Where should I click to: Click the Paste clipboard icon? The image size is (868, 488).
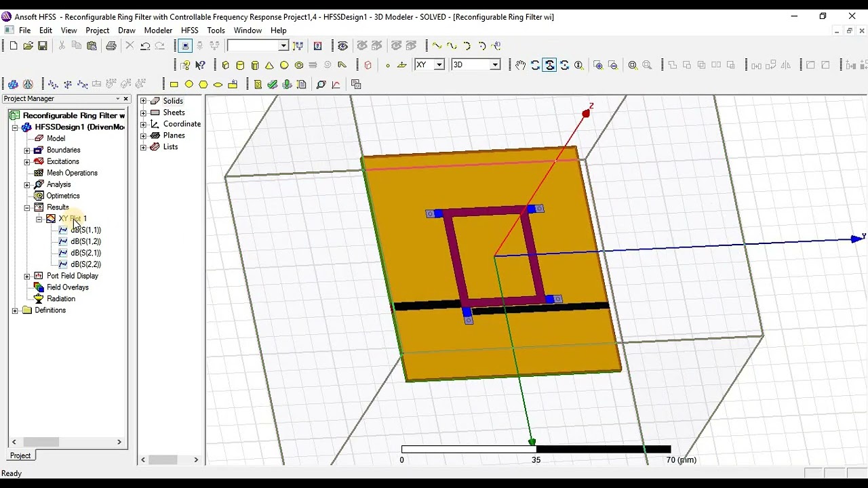[92, 45]
